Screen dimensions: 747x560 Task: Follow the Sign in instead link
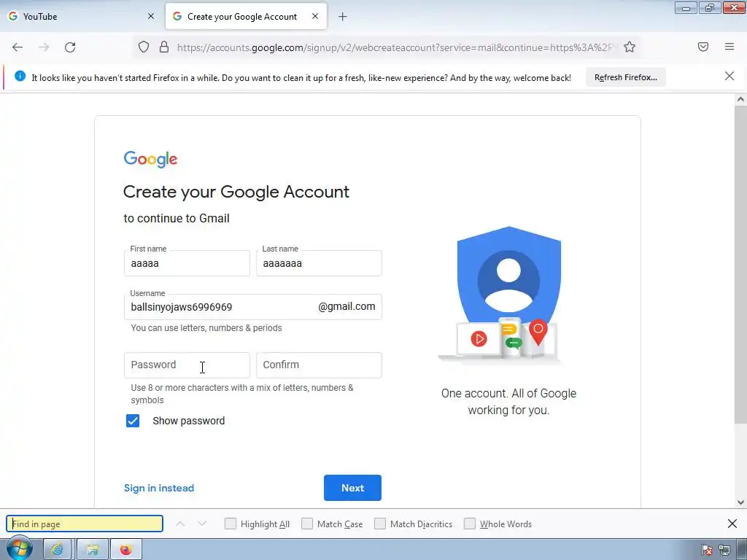pos(159,488)
